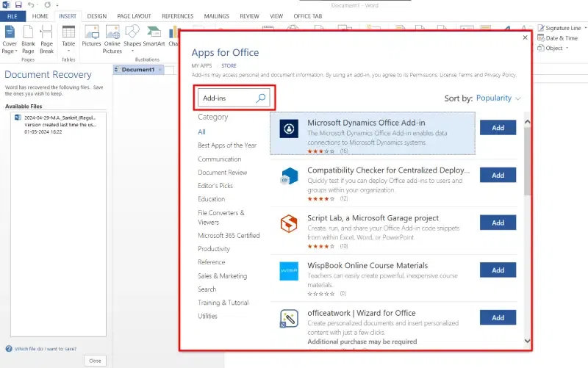Select the Productivity category
The width and height of the screenshot is (588, 368).
214,249
